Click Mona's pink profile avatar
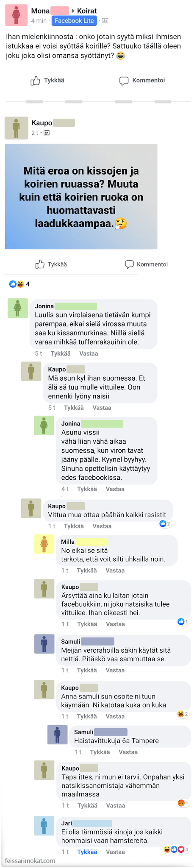This screenshot has width=194, height=868. coord(16,15)
